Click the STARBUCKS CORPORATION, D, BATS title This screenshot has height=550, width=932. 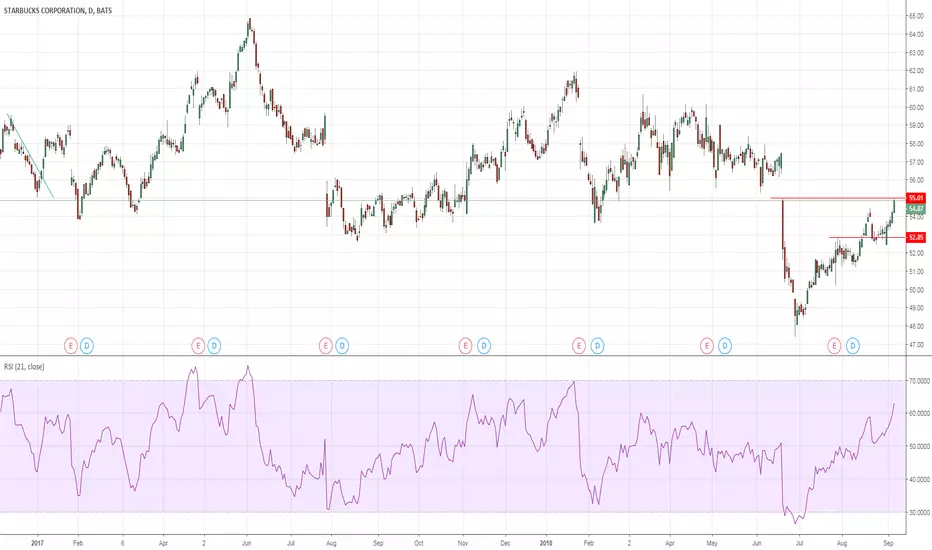(x=58, y=11)
